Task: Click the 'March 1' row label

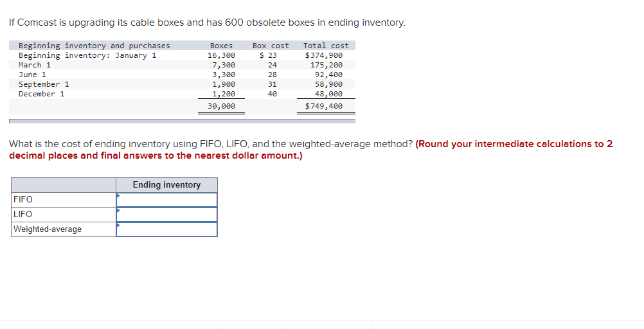Action: pos(35,65)
